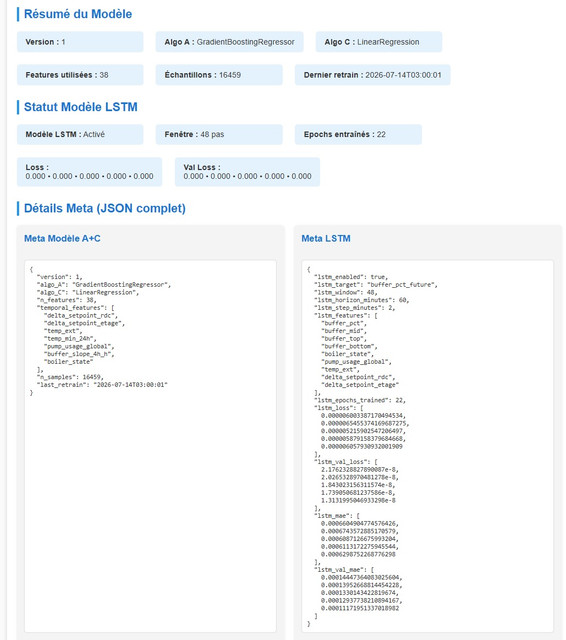This screenshot has width=566, height=640.
Task: Click the "temporal_features" key line
Action: (x=75, y=308)
